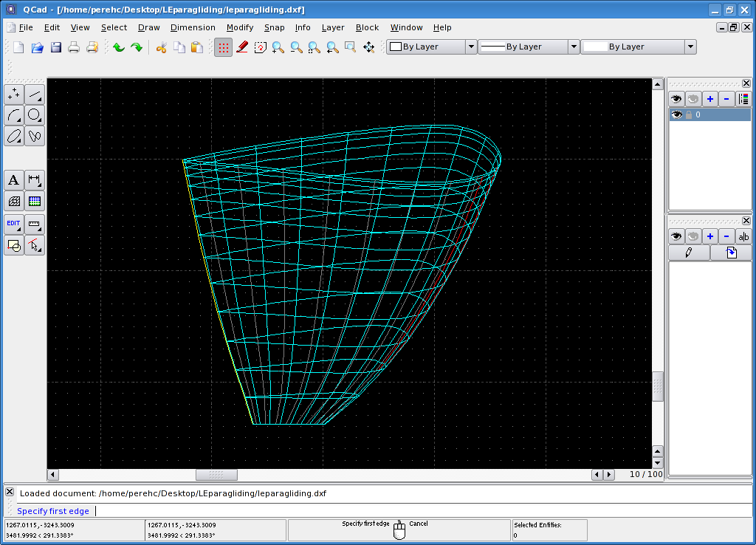
Task: Zoom in with magnifier icon
Action: coord(278,47)
